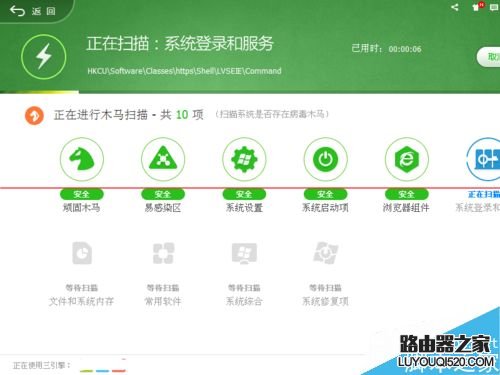Click the 文件和系统内存 pending icon
Screen dimensions: 500x375
coord(82,253)
